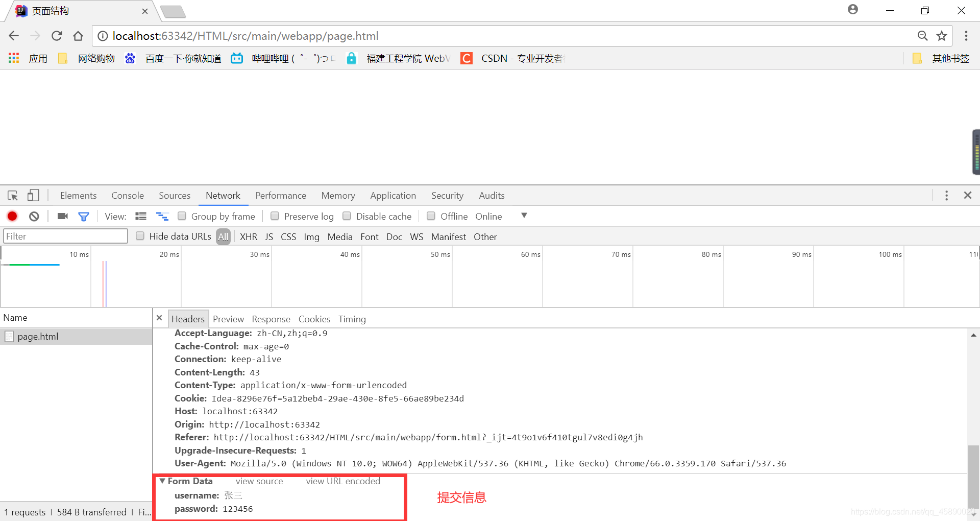Switch to the Console panel
Screen dimensions: 980x521
128,196
